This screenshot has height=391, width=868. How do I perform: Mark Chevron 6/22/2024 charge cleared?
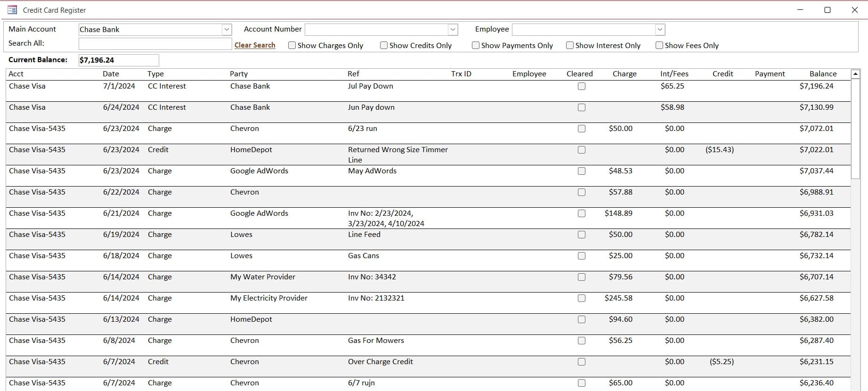point(582,192)
